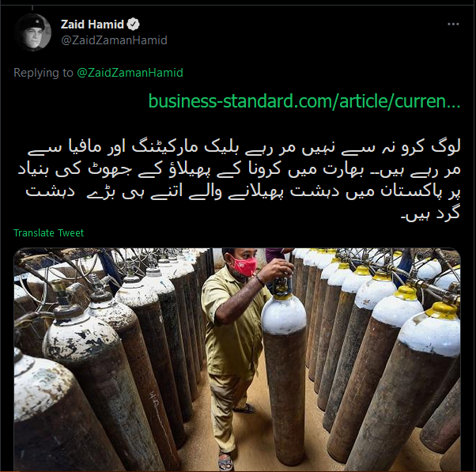Click the Zaid Hamid display name
476x472 pixels.
click(x=93, y=25)
